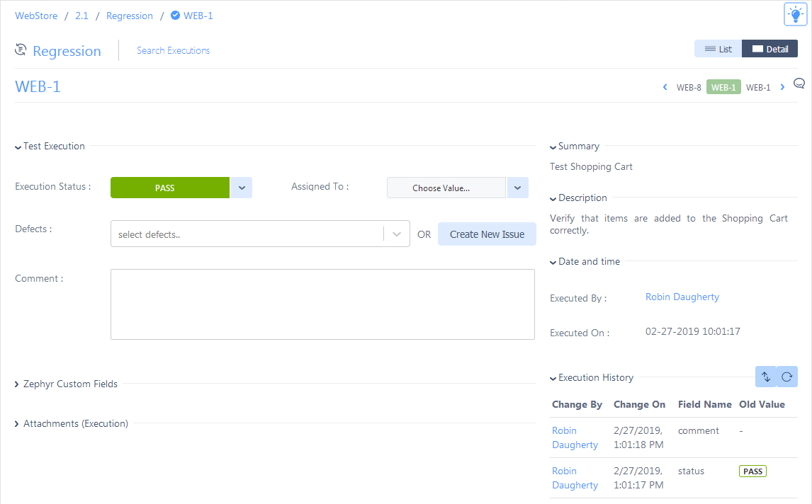812x504 pixels.
Task: Open Search Executions
Action: 173,50
